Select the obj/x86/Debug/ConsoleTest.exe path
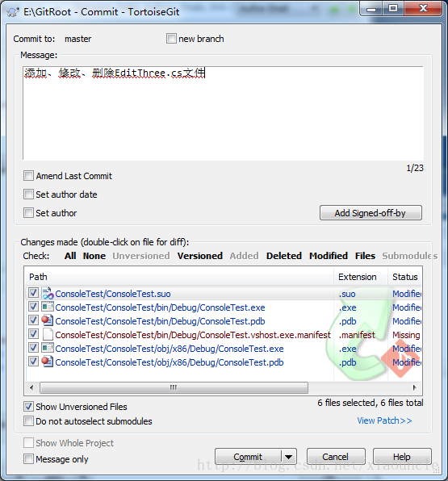The width and height of the screenshot is (448, 481). [x=170, y=349]
